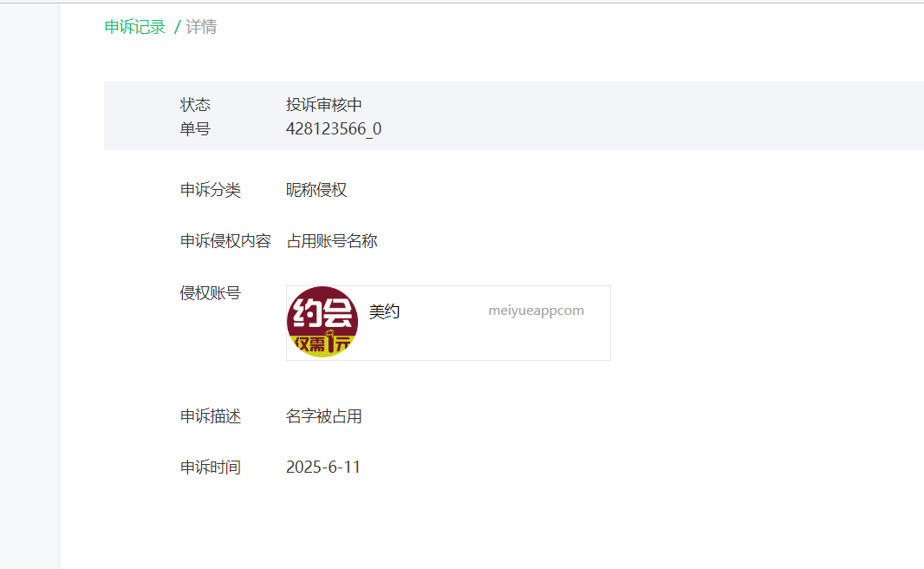Open the 申诉记录 breadcrumb link
Viewport: 924px width, 569px height.
(x=135, y=27)
